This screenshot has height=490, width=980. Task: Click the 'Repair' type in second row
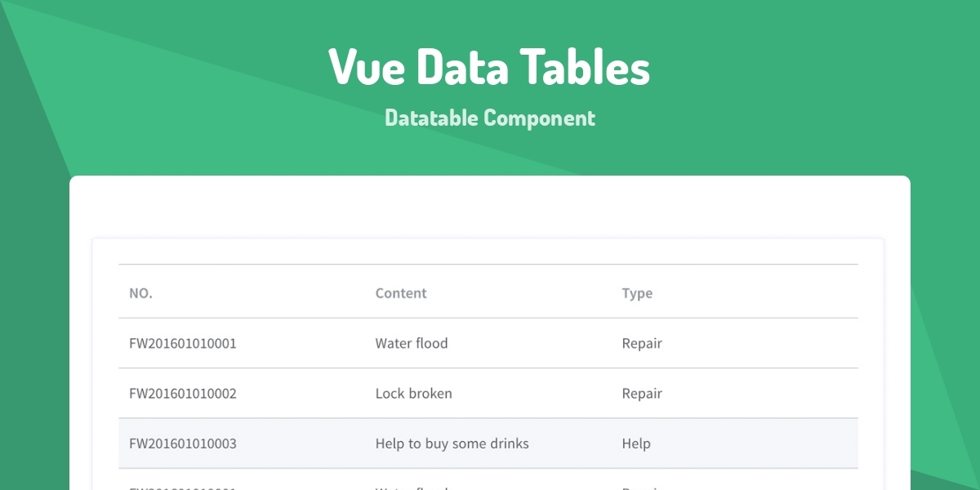click(x=642, y=393)
